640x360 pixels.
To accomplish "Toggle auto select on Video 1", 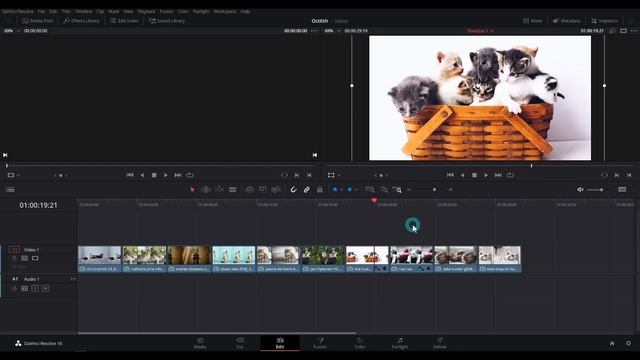I will click(24, 258).
